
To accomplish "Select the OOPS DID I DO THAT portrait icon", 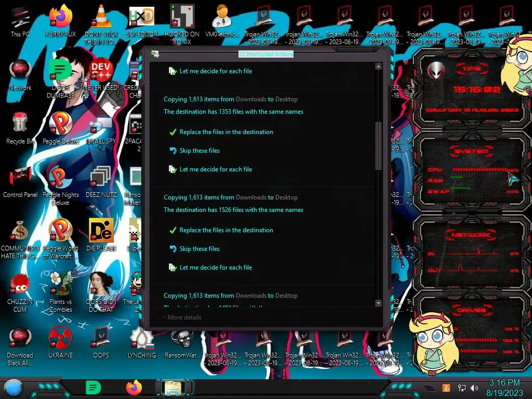I will 101,292.
